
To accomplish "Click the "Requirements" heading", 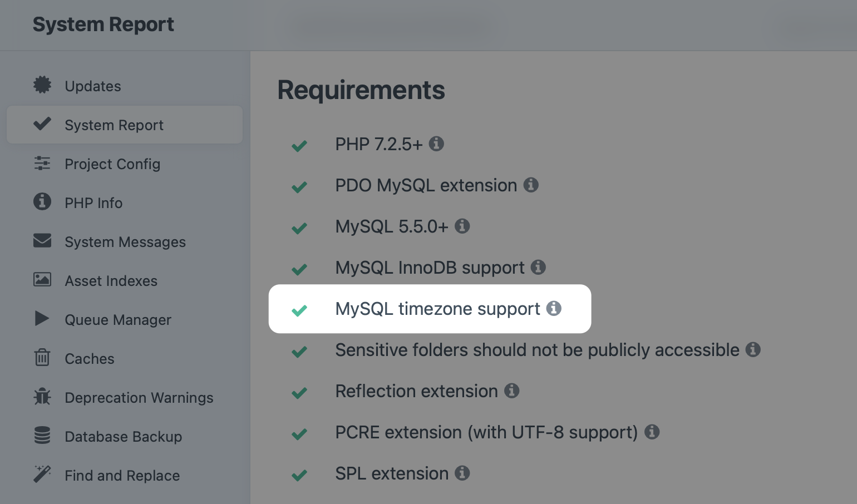I will pos(361,90).
